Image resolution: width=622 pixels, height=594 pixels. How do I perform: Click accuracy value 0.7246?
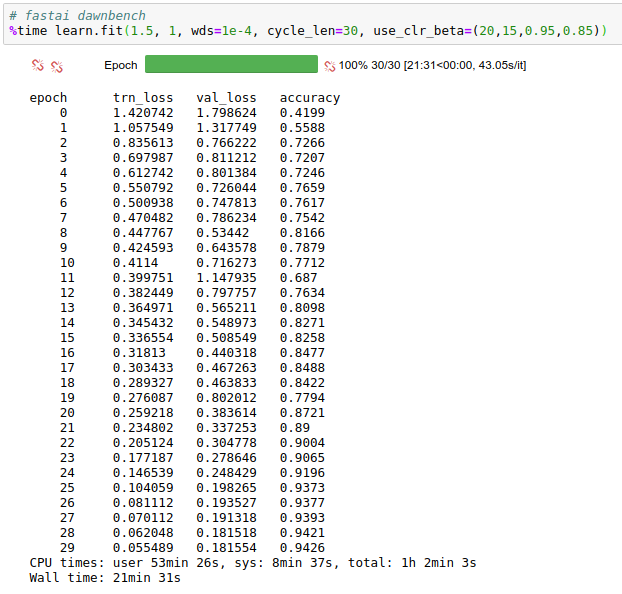click(x=302, y=173)
